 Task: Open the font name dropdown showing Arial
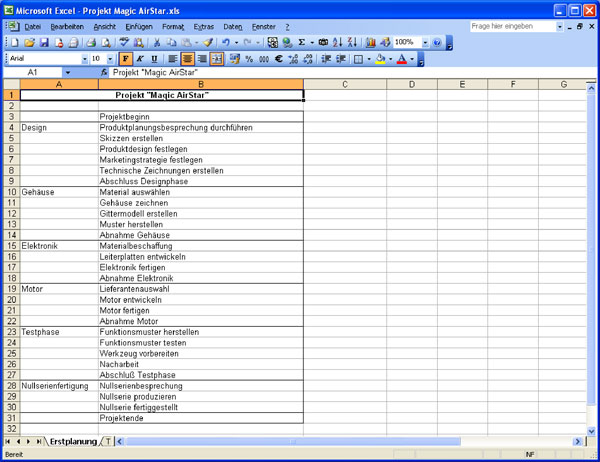pyautogui.click(x=83, y=59)
